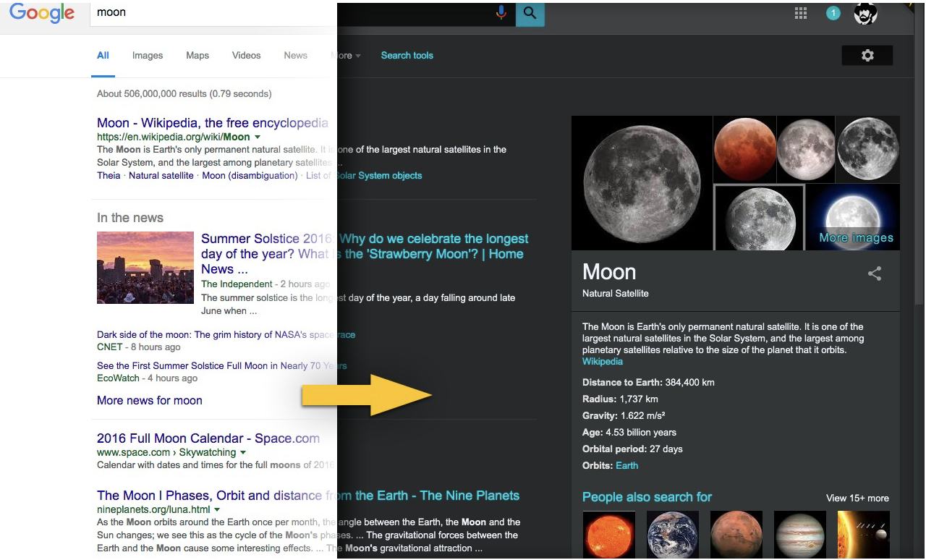Expand Wikipedia URL dropdown arrow

(x=258, y=137)
